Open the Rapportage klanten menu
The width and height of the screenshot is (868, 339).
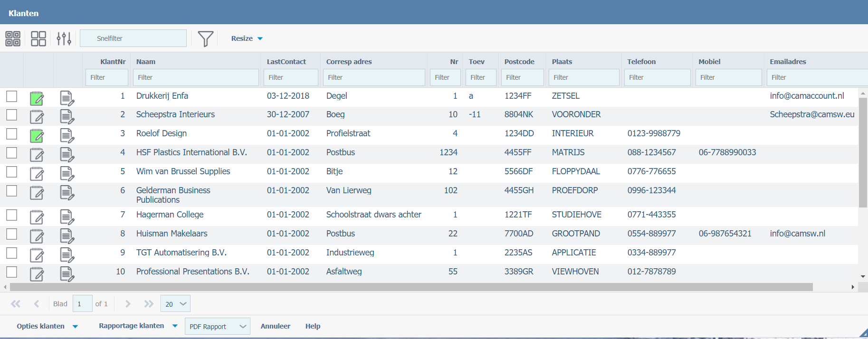(138, 326)
